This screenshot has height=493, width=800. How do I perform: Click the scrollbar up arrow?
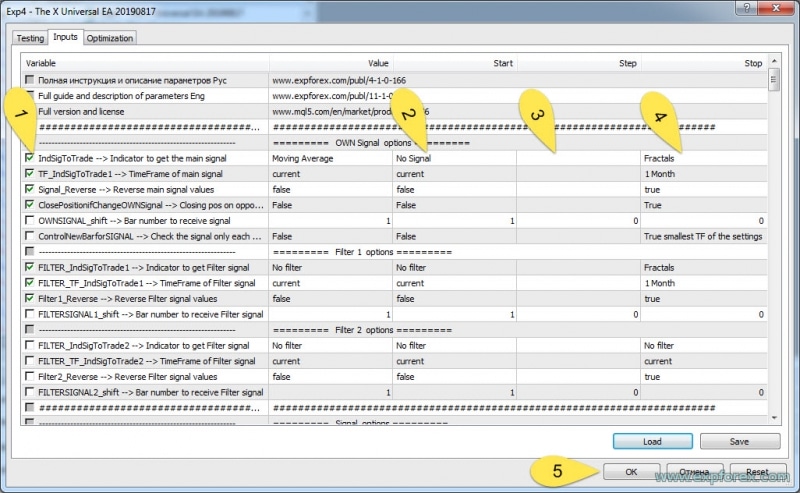[773, 62]
